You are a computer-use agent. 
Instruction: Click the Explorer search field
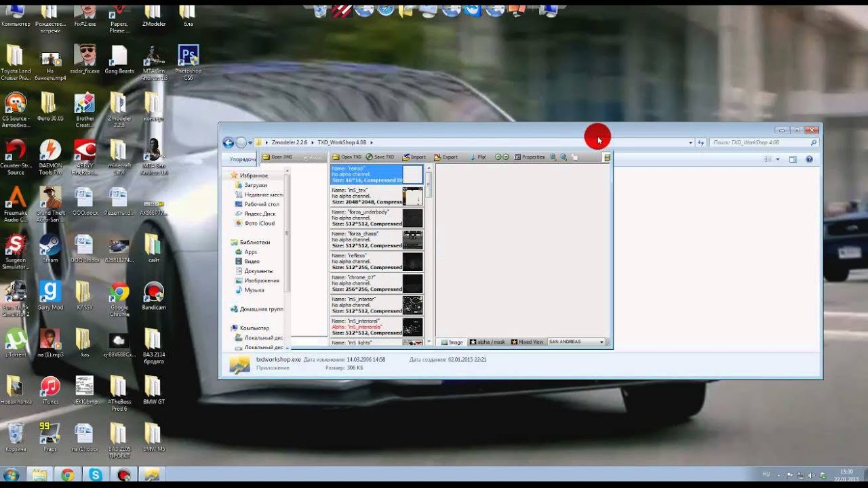click(764, 143)
